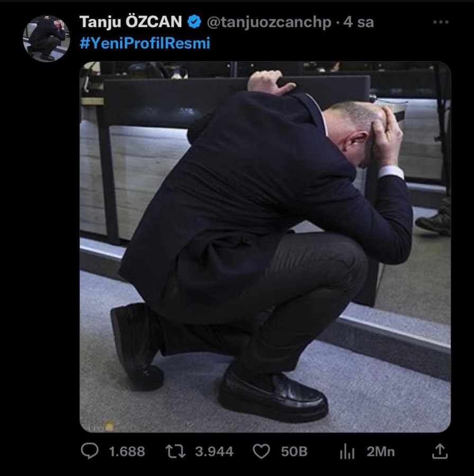This screenshot has height=476, width=474.
Task: Open the reply icon under the tweet
Action: (x=90, y=451)
